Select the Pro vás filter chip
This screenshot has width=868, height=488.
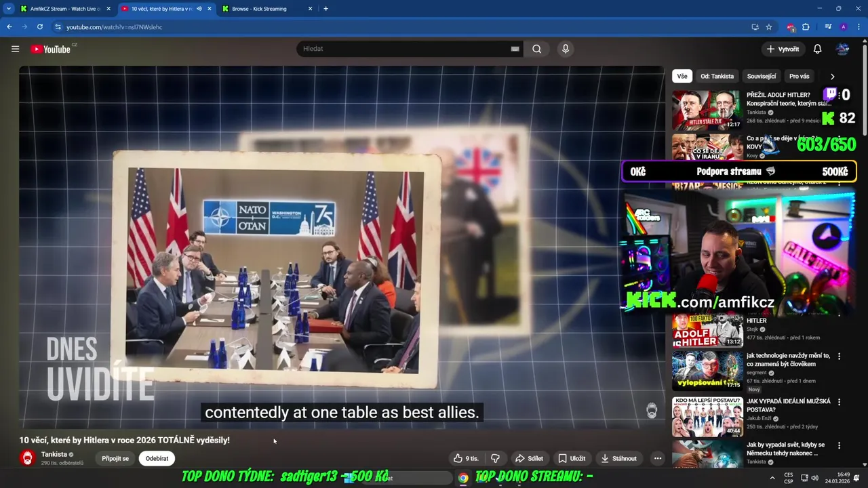[x=799, y=77]
